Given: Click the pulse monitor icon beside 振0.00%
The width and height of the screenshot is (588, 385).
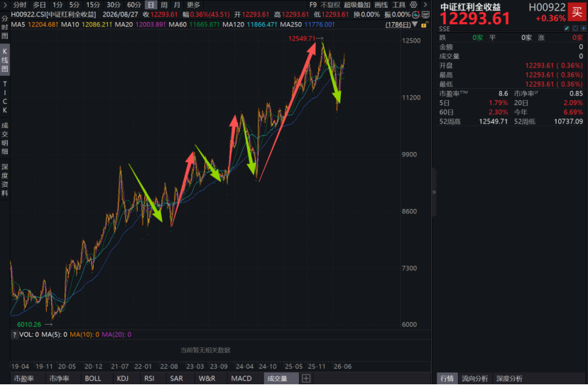Looking at the screenshot, I should pyautogui.click(x=415, y=15).
